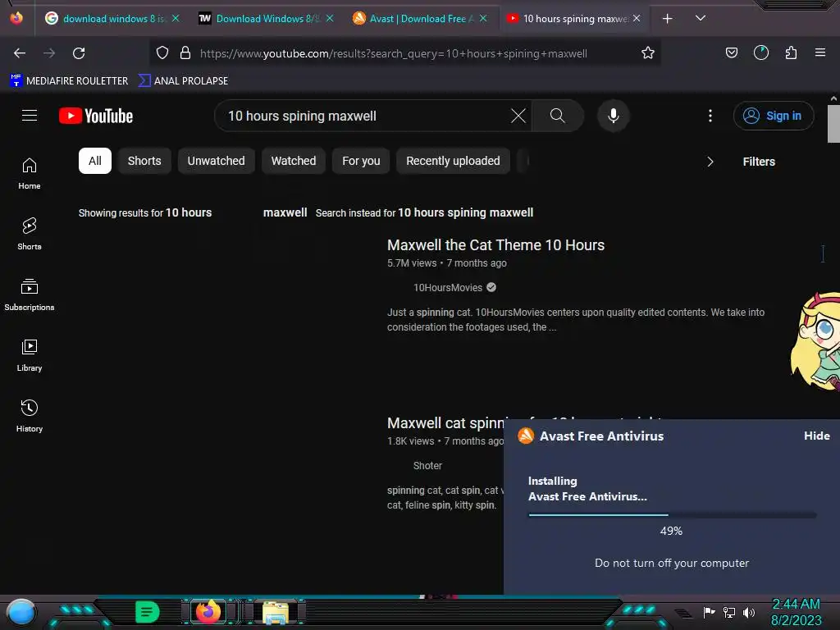Click the circular downloads progress toolbar icon

tap(760, 52)
